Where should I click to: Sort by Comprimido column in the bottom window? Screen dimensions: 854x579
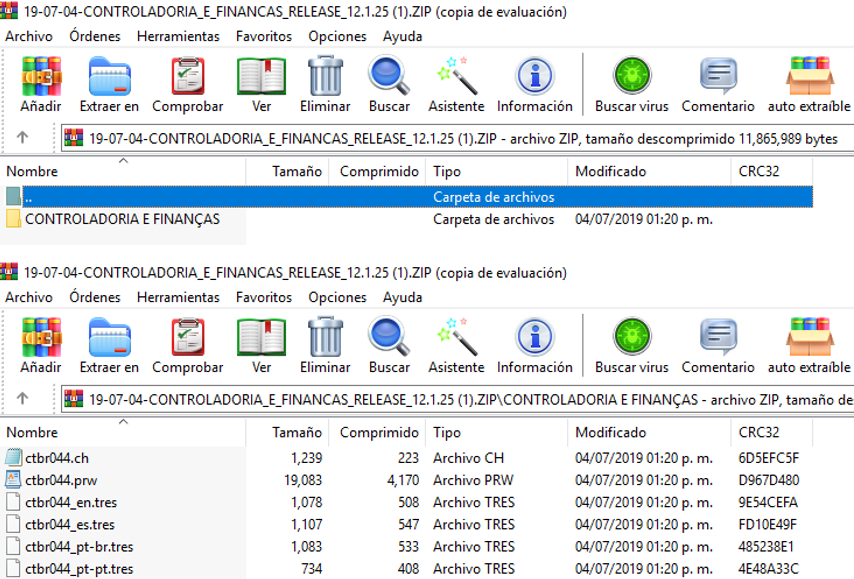(x=378, y=432)
